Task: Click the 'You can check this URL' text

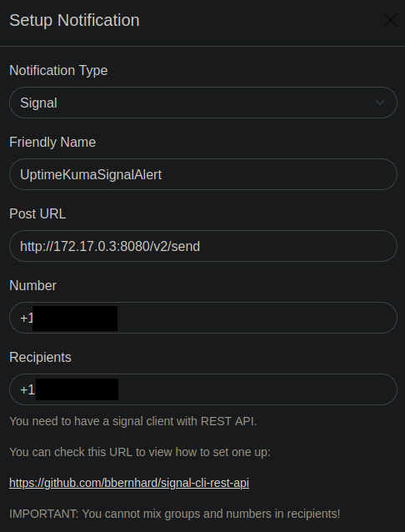Action: pos(140,452)
